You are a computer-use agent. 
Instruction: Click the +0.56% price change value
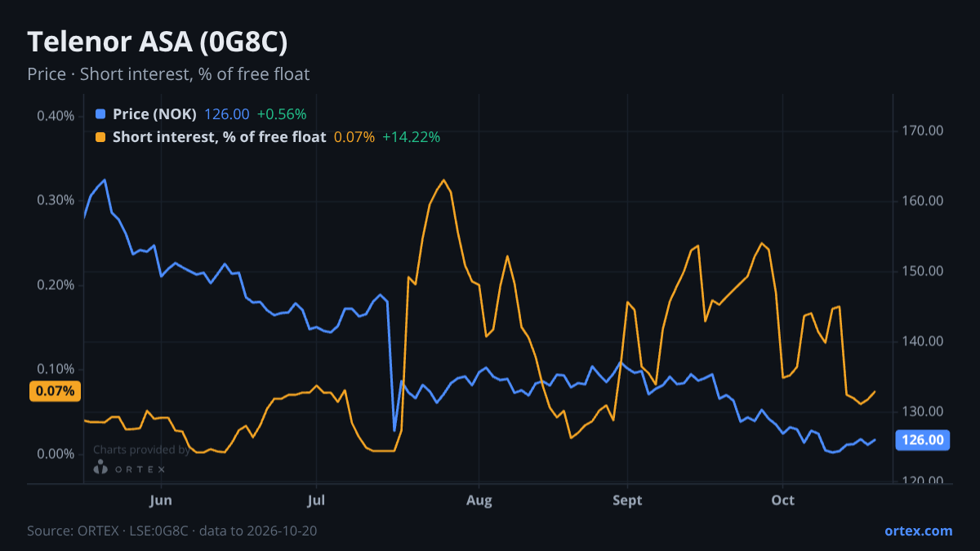pos(282,114)
